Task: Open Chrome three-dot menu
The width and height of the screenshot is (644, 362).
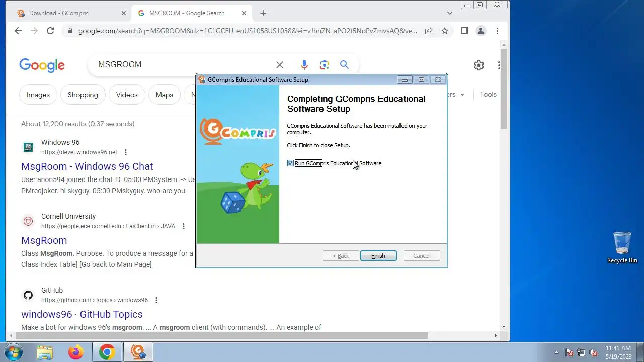Action: click(497, 31)
